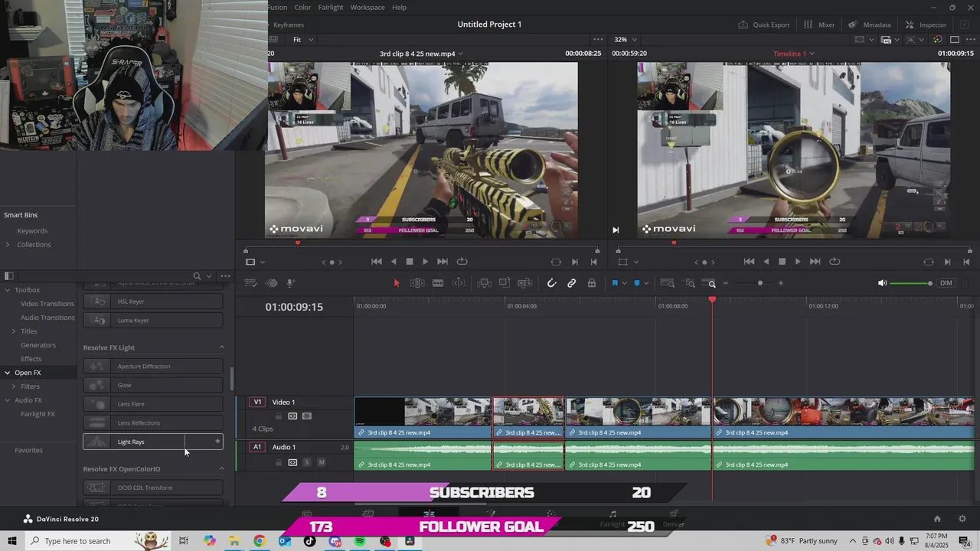Image resolution: width=980 pixels, height=551 pixels.
Task: Solo Audio 1 track with S button
Action: pos(307,462)
